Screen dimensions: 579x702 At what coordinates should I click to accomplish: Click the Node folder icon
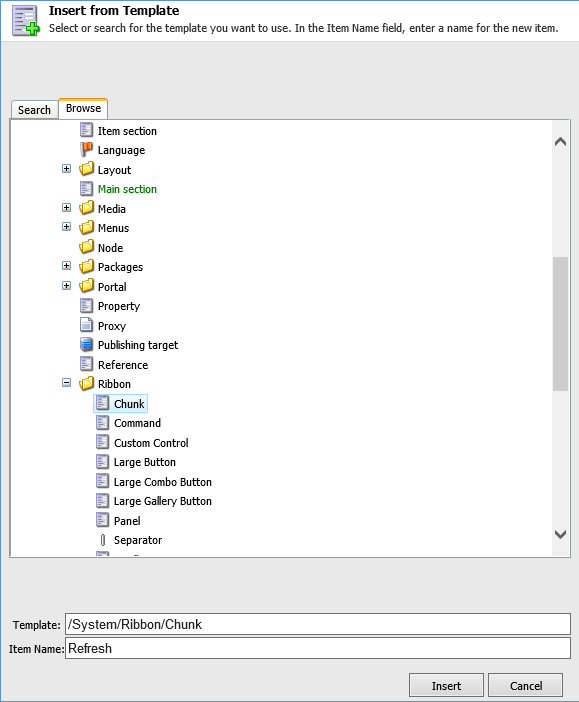pos(86,247)
